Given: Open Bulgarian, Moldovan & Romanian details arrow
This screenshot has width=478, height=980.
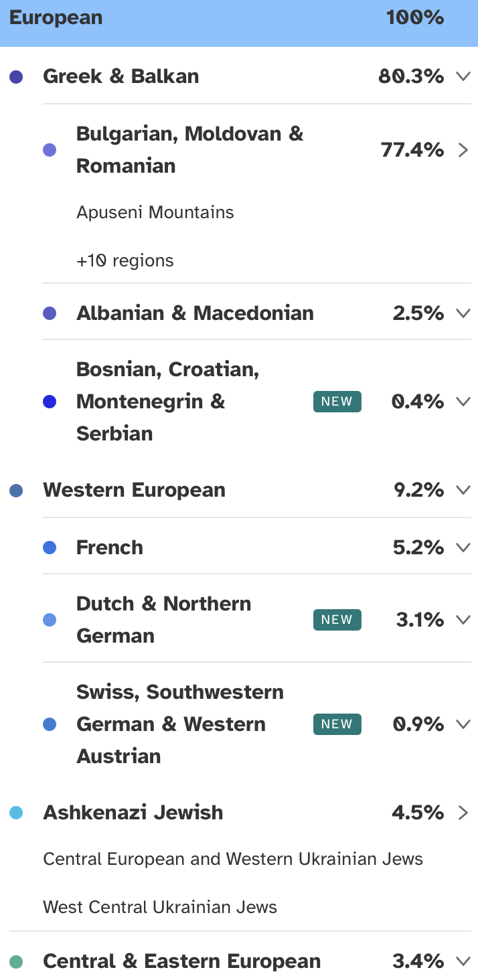Looking at the screenshot, I should point(463,150).
